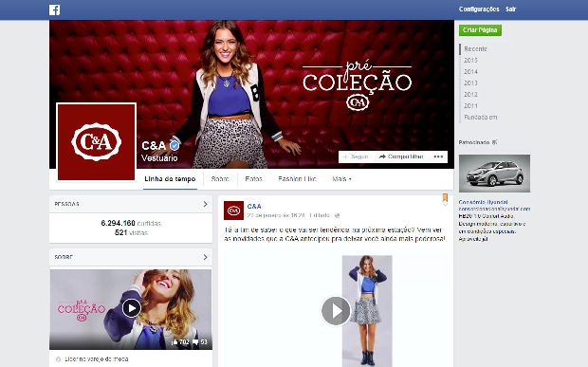
Task: Open the three-dots more options button
Action: coord(438,156)
